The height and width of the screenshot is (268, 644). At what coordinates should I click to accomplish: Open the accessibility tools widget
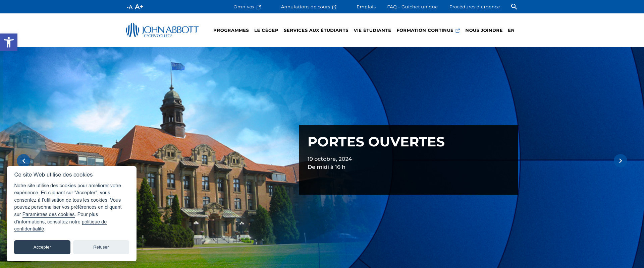(x=9, y=42)
